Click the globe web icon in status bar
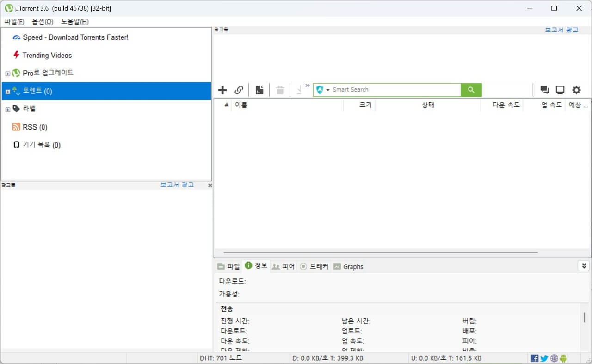 (x=554, y=358)
